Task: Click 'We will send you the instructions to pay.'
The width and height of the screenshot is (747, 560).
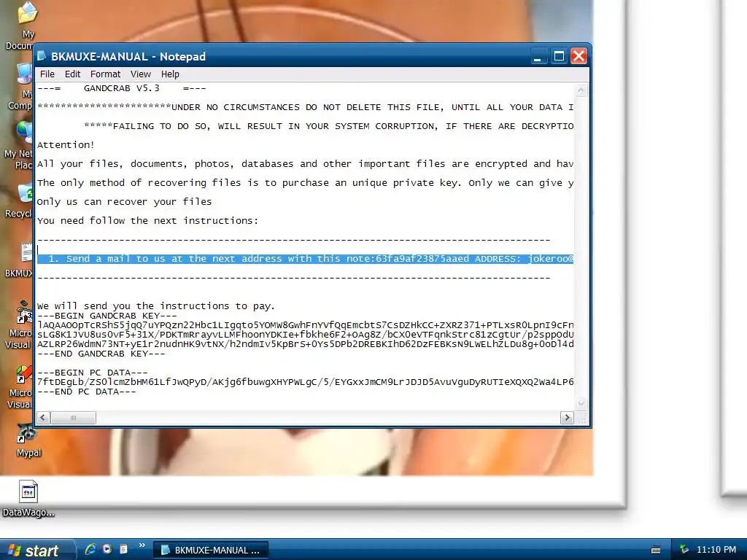Action: 156,306
